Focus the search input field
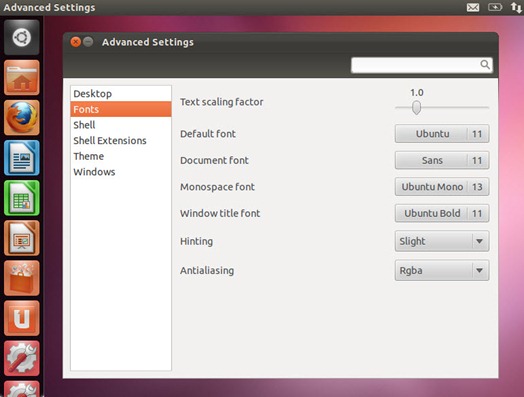524x397 pixels. pyautogui.click(x=421, y=65)
